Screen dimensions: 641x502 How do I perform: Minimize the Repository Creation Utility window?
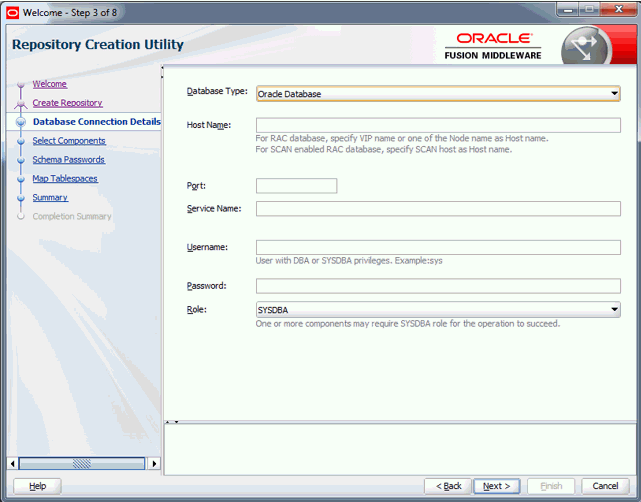[x=568, y=10]
